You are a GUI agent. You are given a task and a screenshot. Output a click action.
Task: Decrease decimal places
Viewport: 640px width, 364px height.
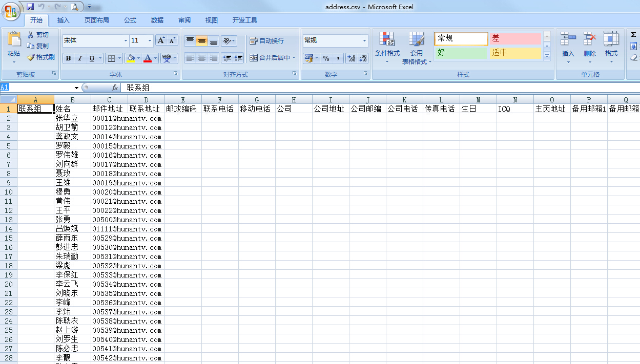coord(363,58)
